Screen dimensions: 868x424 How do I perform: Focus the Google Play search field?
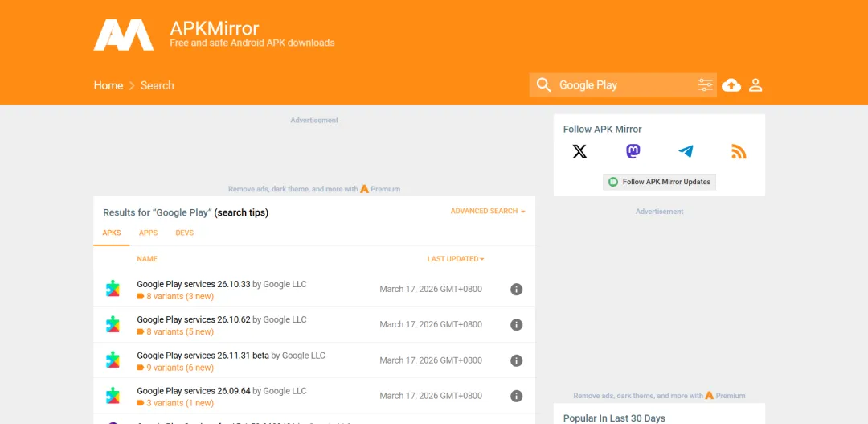click(x=623, y=84)
